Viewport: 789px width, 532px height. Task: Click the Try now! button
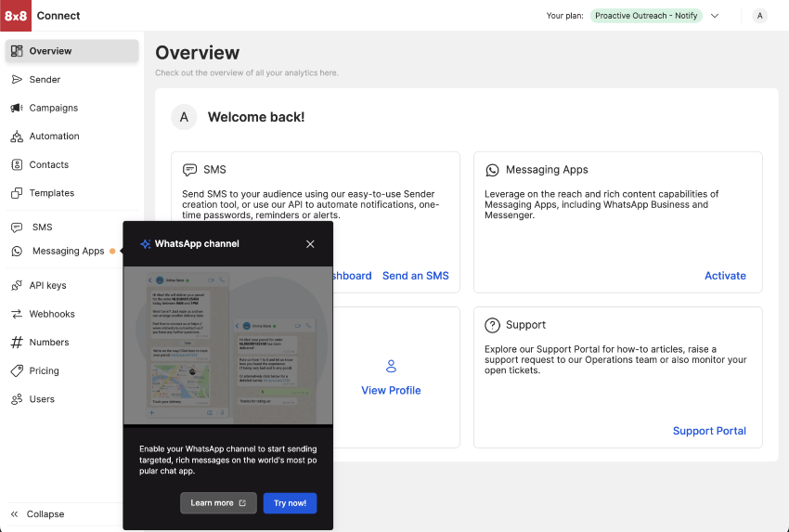pos(290,503)
